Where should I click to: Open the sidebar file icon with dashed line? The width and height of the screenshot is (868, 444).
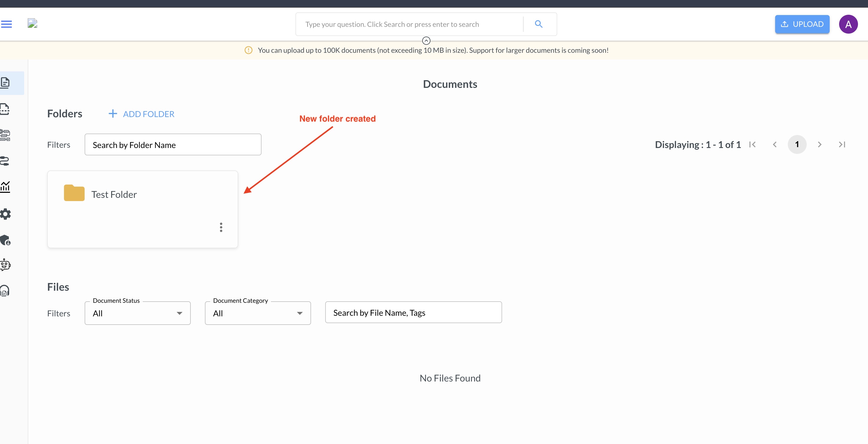(5, 109)
